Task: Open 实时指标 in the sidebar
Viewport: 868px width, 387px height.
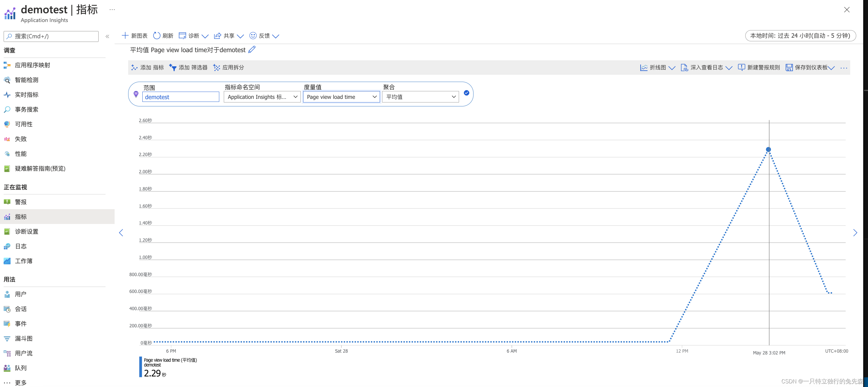Action: click(x=27, y=95)
